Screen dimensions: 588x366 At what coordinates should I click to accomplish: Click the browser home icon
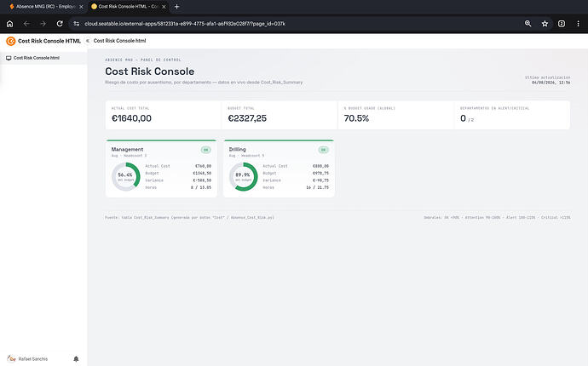click(9, 24)
